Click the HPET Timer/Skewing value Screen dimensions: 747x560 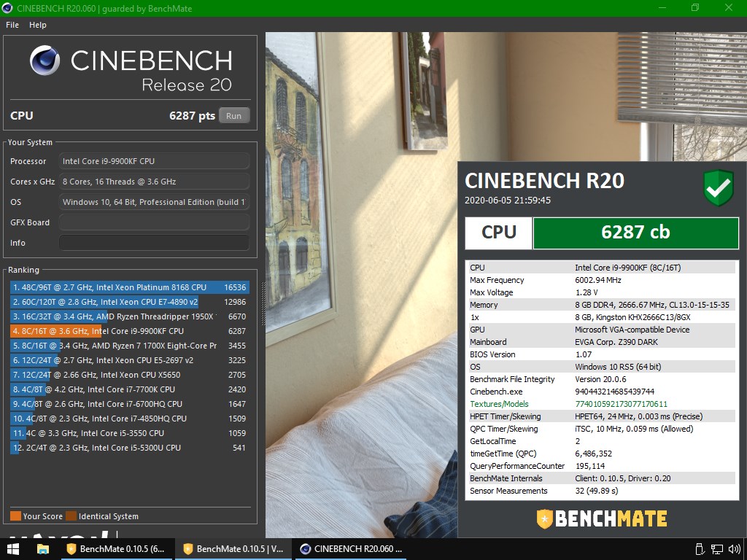tap(638, 416)
